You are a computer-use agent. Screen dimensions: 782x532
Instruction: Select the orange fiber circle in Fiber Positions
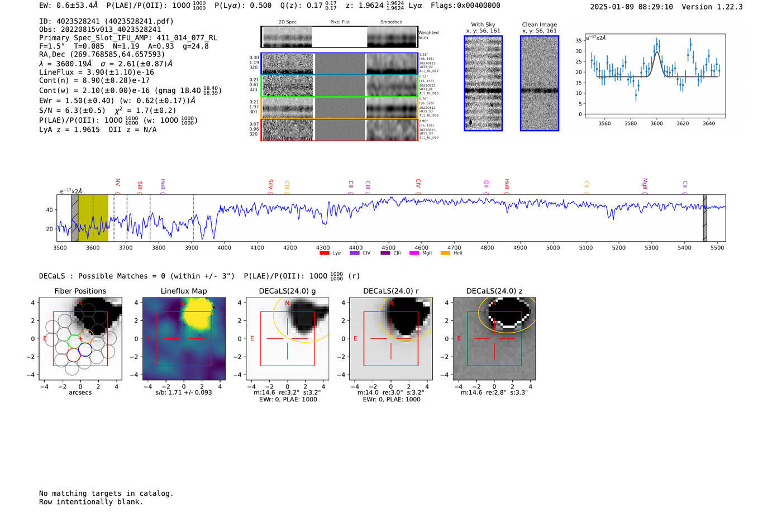[x=87, y=336]
